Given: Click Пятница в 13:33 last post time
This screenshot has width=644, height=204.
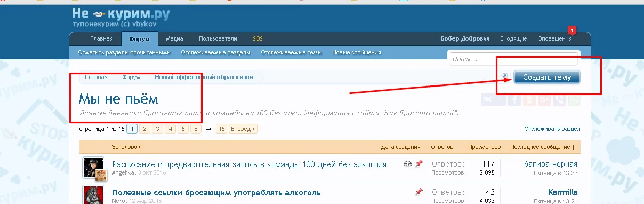Looking at the screenshot, I should [x=556, y=174].
